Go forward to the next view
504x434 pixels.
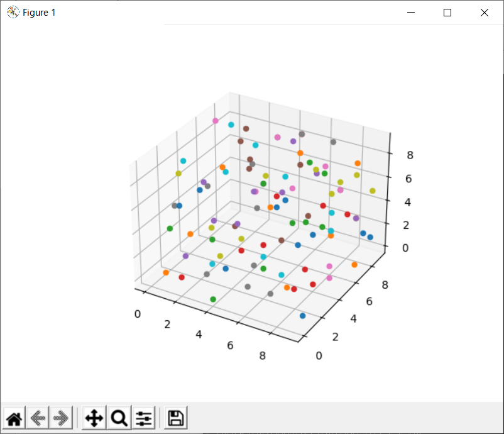tap(61, 418)
